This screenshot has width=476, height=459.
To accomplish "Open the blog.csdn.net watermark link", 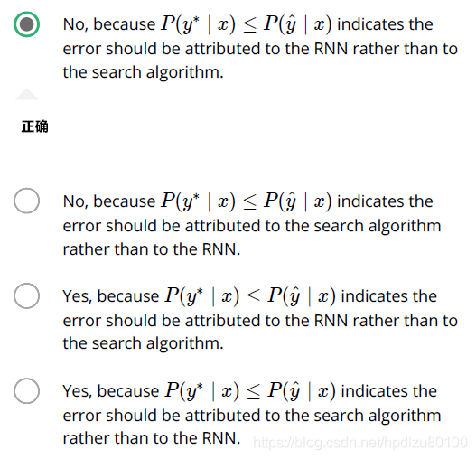I will click(x=360, y=443).
